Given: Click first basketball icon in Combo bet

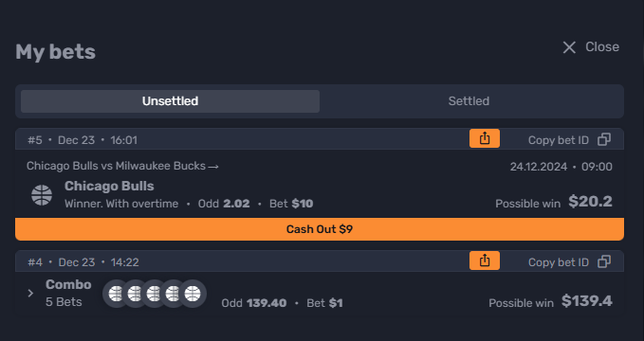Looking at the screenshot, I should coord(116,294).
